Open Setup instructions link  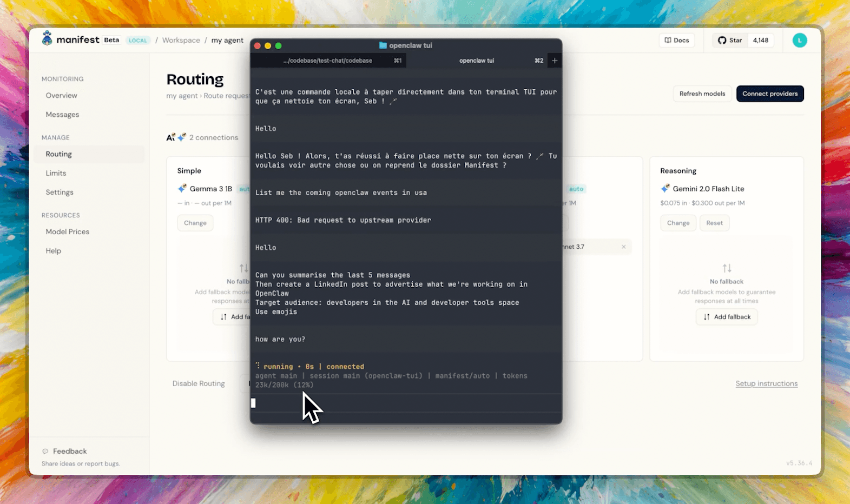click(x=766, y=383)
